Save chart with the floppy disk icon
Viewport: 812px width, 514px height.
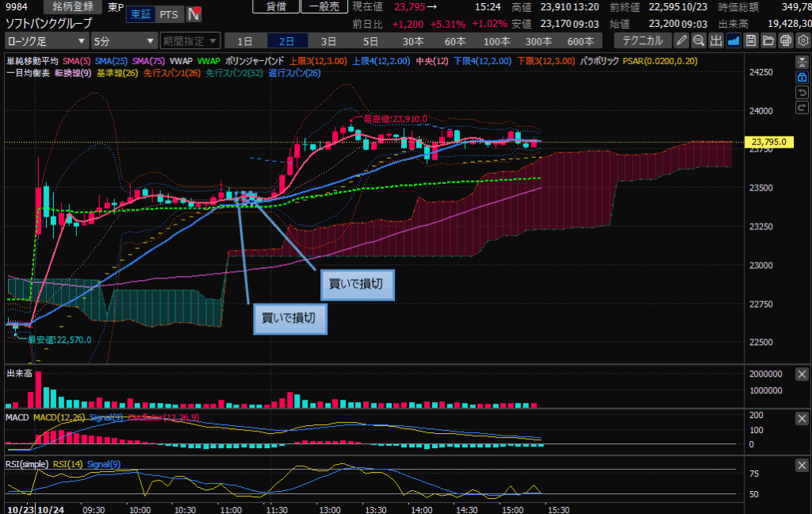click(751, 40)
